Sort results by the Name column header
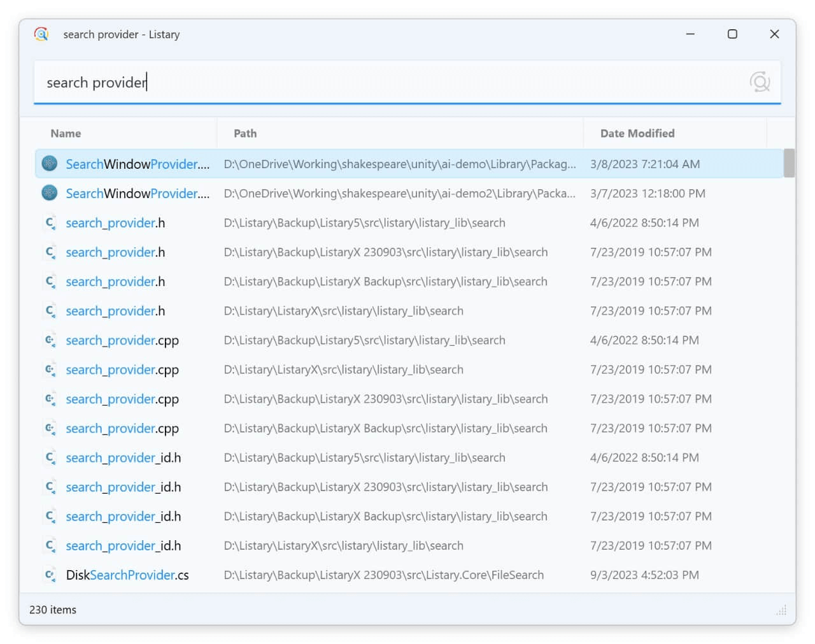This screenshot has height=644, width=815. [66, 133]
